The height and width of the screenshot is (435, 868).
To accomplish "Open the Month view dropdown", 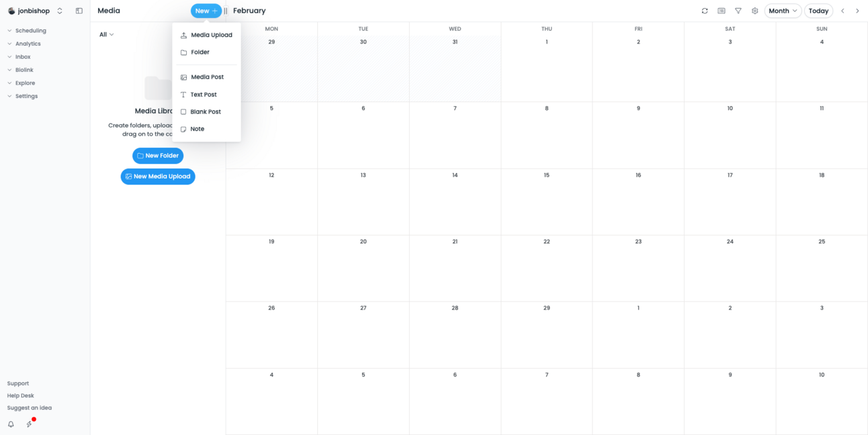I will pos(783,11).
